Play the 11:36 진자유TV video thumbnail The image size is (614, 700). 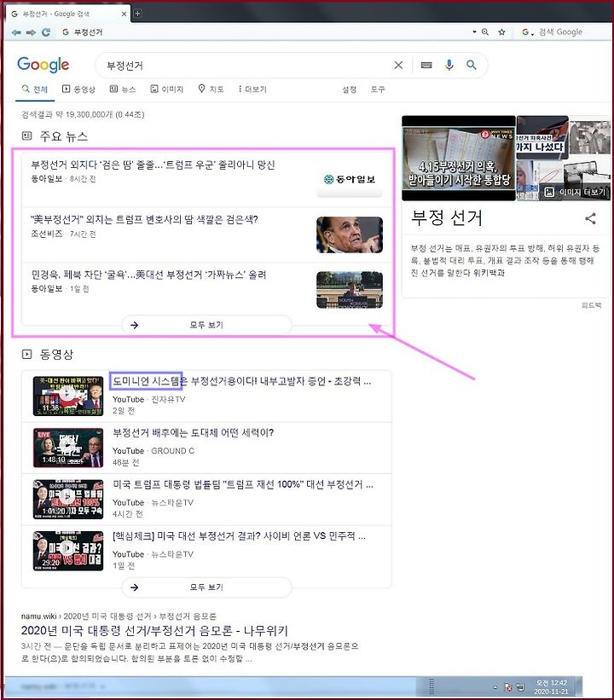pos(68,396)
